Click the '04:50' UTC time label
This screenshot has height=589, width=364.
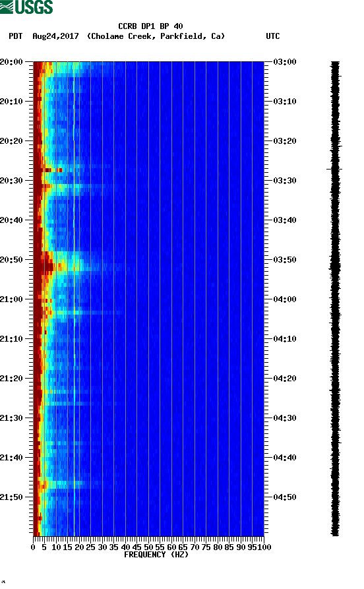point(285,497)
